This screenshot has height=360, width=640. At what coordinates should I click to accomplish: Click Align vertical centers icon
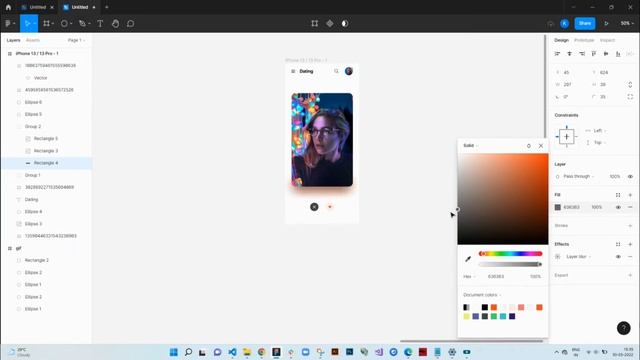(x=606, y=53)
